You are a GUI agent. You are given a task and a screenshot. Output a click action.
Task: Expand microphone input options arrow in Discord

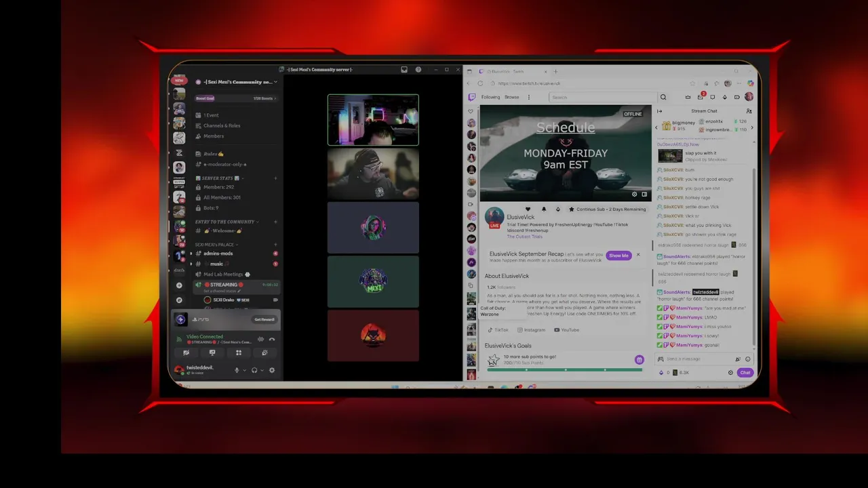[244, 370]
